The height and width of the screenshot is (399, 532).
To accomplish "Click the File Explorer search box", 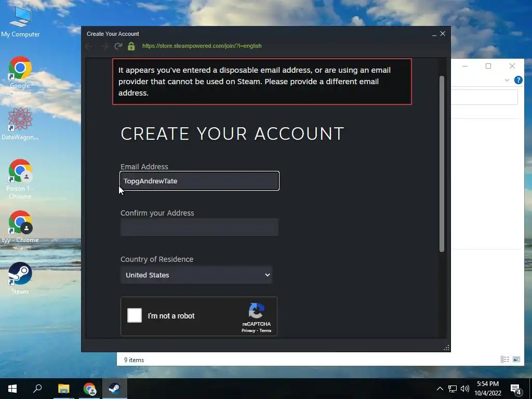I will [484, 97].
